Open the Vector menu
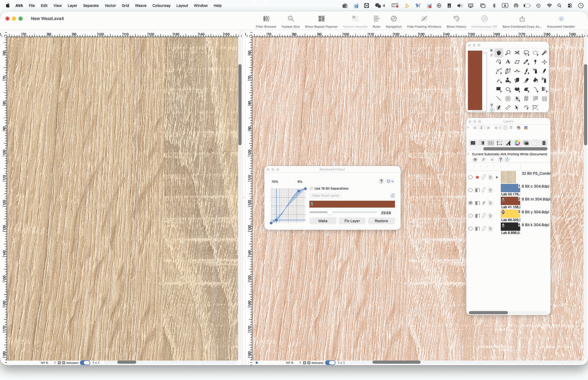The height and width of the screenshot is (380, 588). point(110,5)
